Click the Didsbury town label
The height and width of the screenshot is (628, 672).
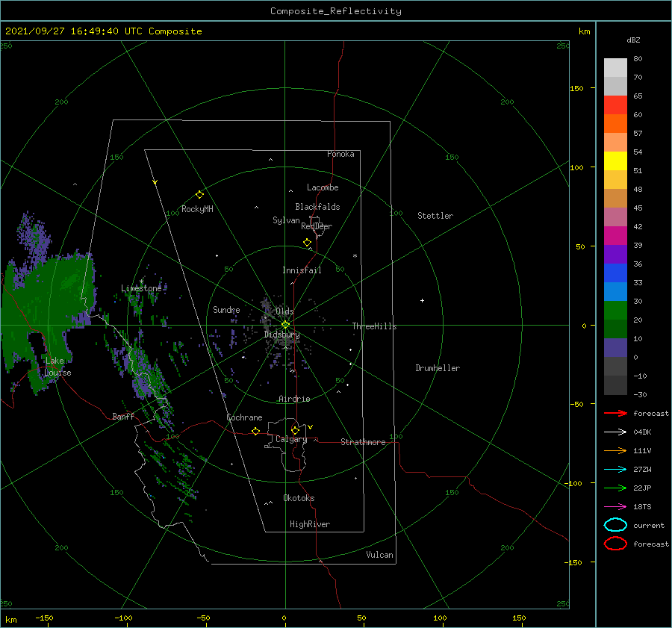pos(281,335)
